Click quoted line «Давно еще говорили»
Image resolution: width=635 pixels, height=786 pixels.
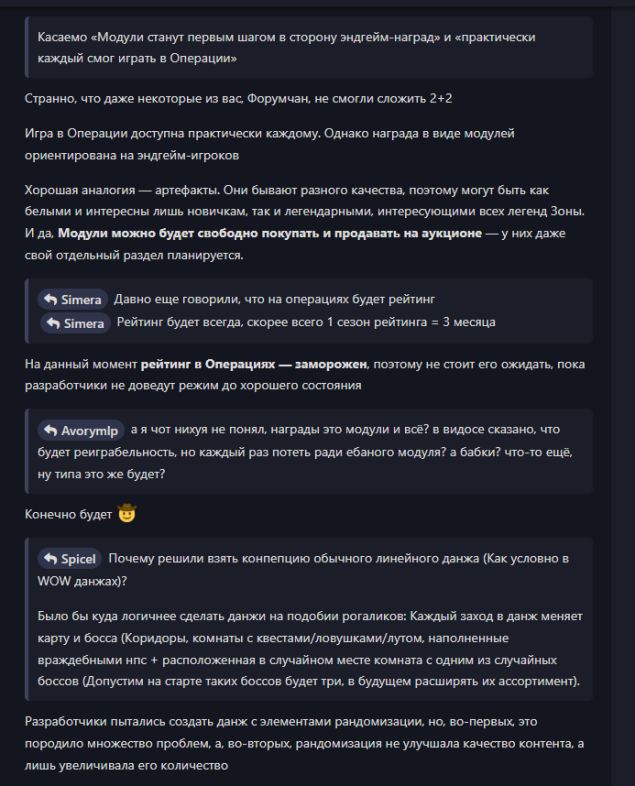click(x=274, y=299)
